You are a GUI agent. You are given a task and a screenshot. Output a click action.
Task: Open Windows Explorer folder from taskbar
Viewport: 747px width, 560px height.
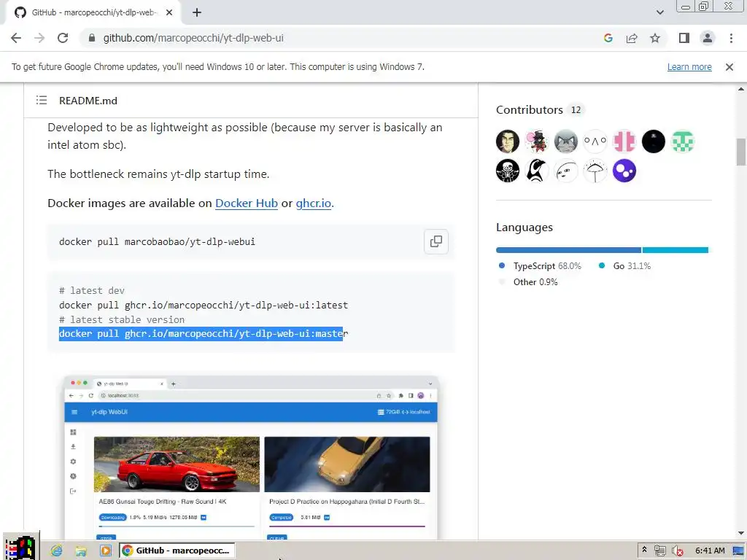click(81, 551)
